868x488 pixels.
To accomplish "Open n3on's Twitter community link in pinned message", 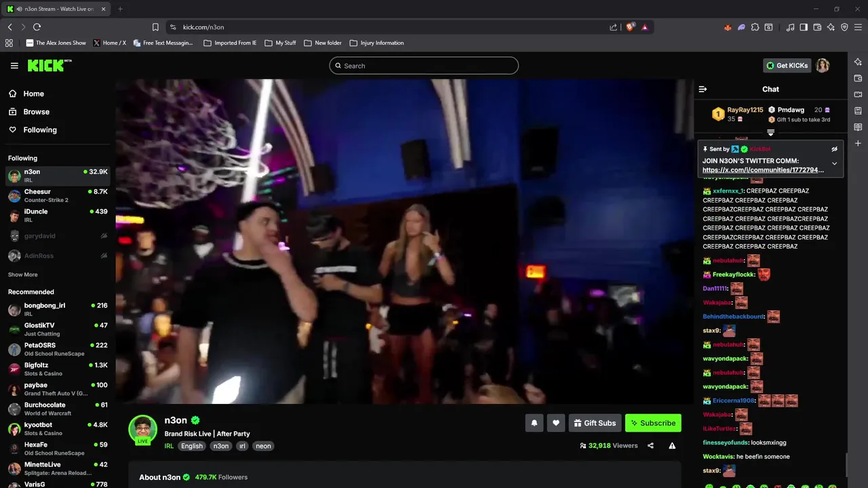I will click(763, 170).
